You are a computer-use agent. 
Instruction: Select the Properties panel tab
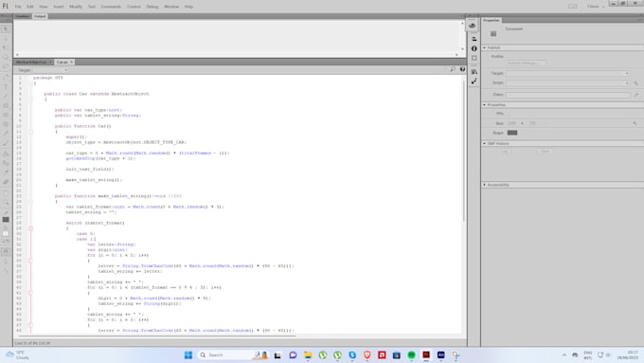pos(492,20)
